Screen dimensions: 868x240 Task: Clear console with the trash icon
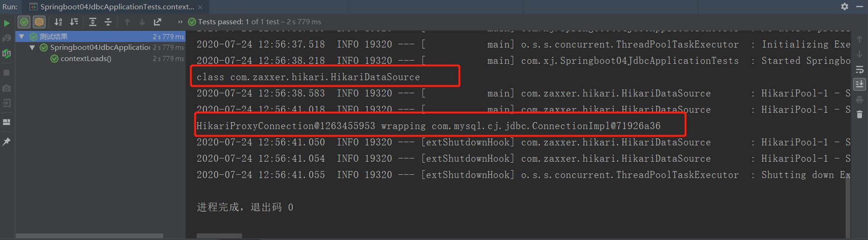860,115
